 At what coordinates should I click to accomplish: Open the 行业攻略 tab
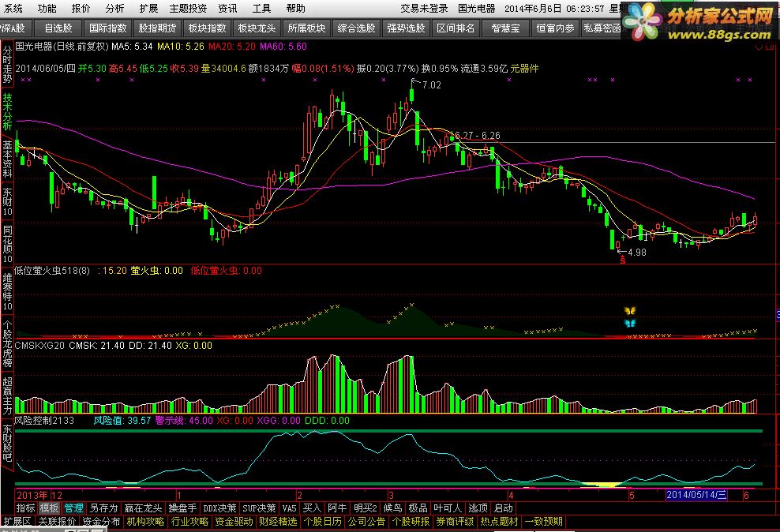[x=189, y=522]
